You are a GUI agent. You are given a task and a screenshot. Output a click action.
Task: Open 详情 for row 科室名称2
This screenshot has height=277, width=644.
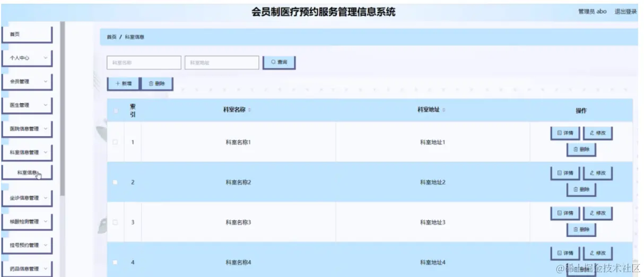[565, 173]
